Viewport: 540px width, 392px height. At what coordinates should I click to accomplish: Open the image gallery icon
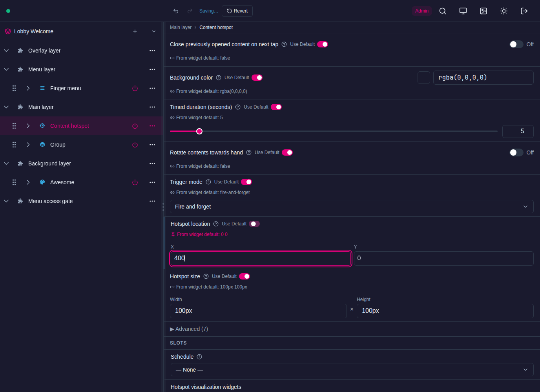click(x=483, y=11)
